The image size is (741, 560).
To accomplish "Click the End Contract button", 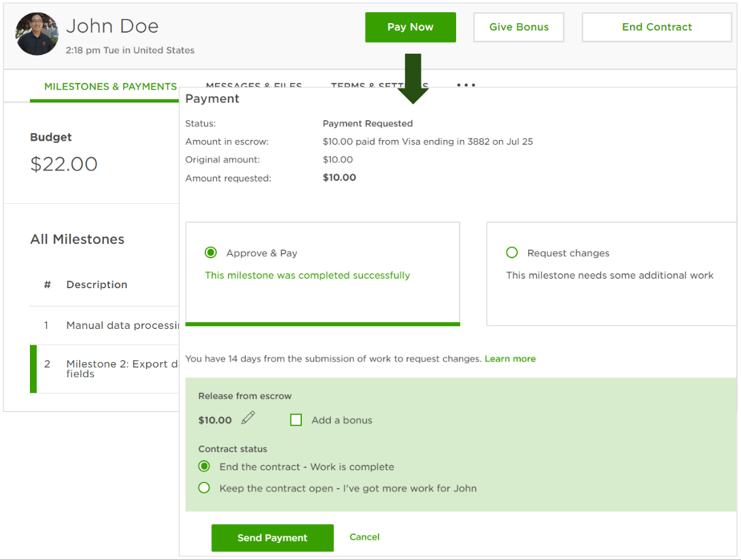I will click(x=656, y=27).
